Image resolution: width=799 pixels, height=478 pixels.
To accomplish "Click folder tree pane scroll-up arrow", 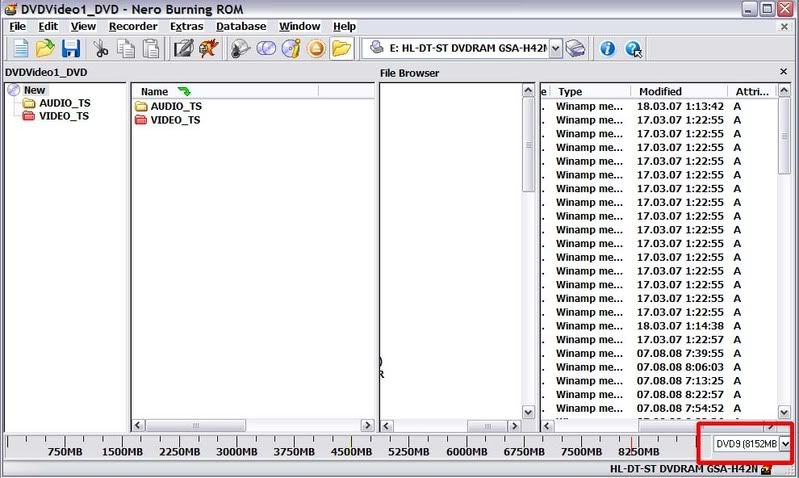I will tap(528, 91).
